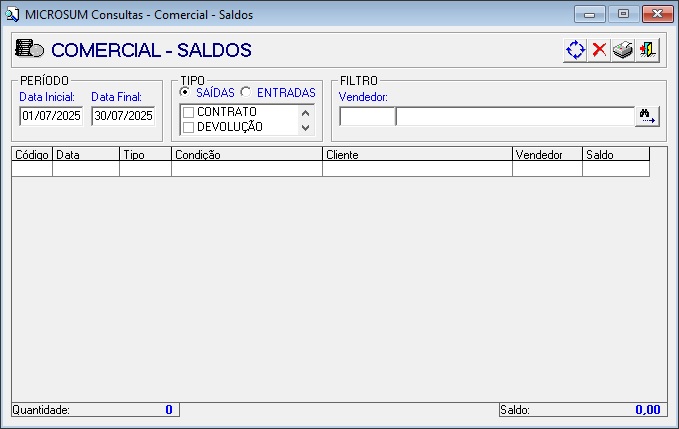679x429 pixels.
Task: Click the Cliente column header
Action: click(417, 155)
